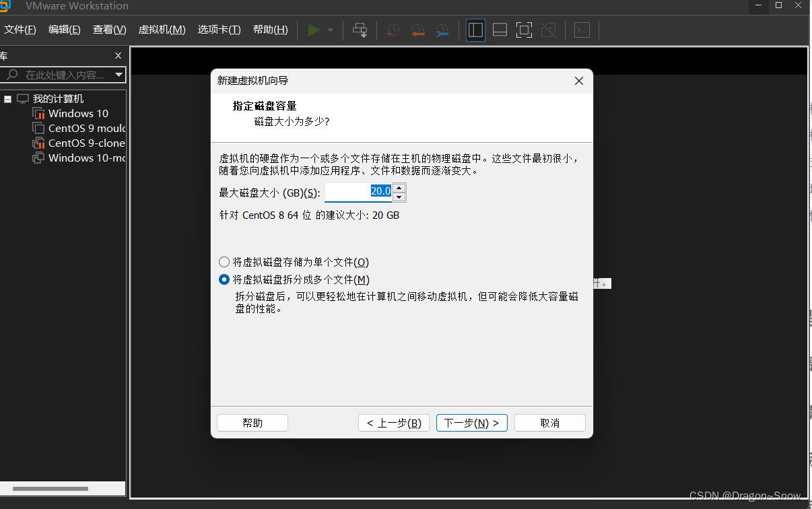
Task: Click the 指定磁盘容量 heading
Action: point(265,106)
